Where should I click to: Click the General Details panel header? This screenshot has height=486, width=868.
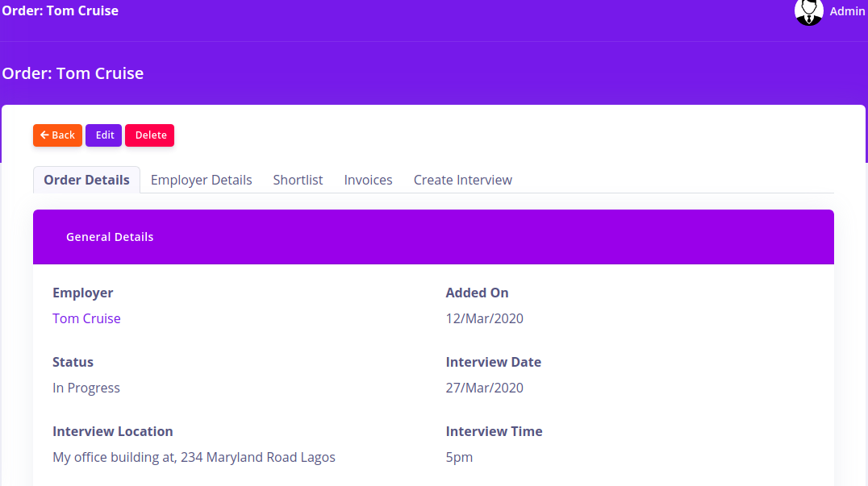(x=110, y=237)
